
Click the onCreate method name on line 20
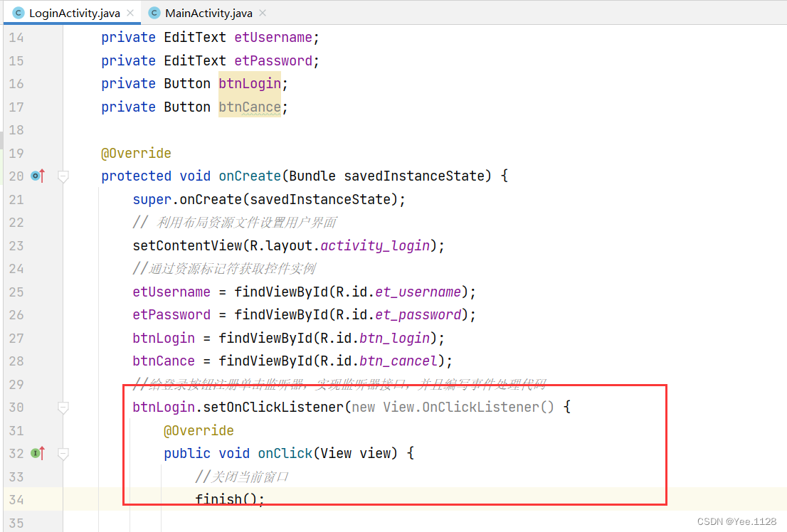pyautogui.click(x=250, y=176)
